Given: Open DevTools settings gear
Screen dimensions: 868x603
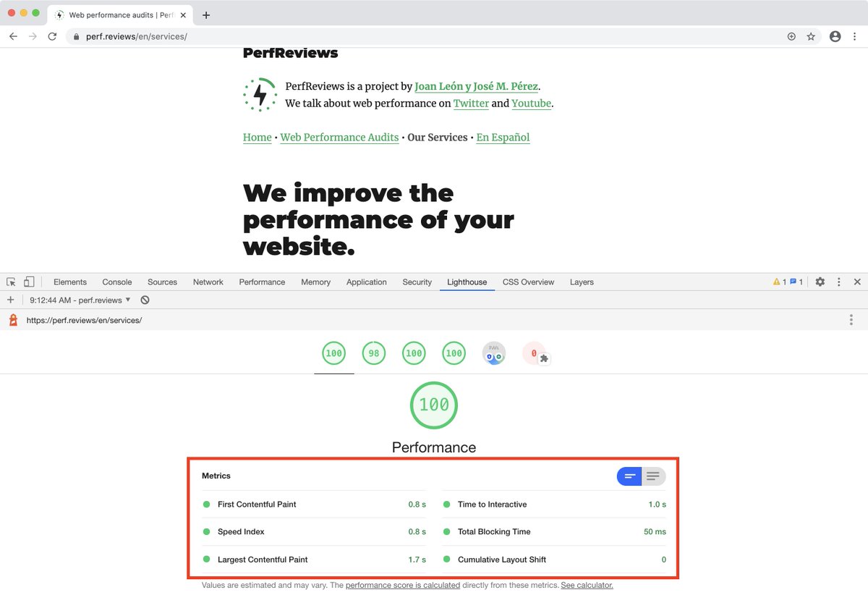Looking at the screenshot, I should coord(820,282).
